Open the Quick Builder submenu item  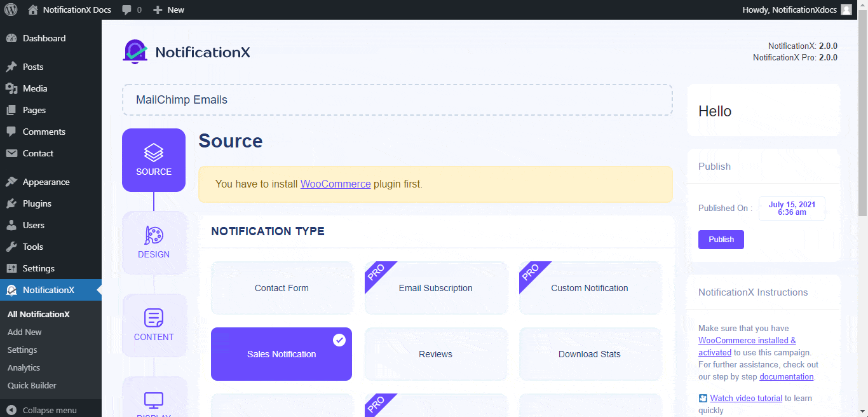click(x=32, y=385)
